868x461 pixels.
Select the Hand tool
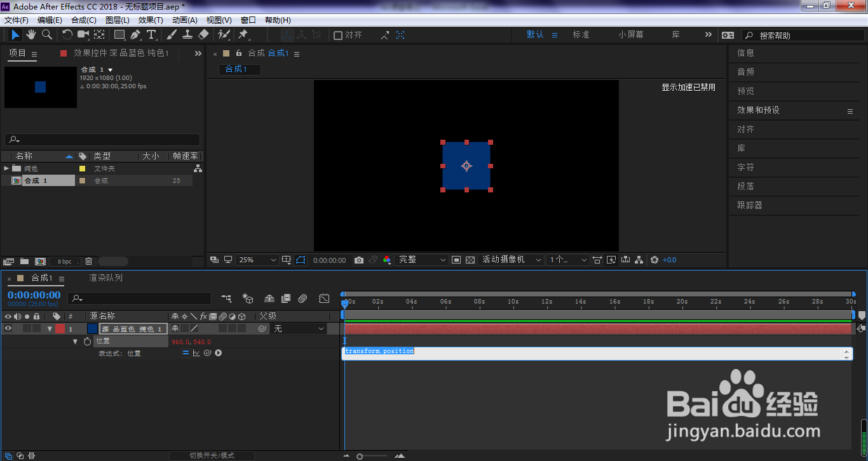(x=31, y=34)
